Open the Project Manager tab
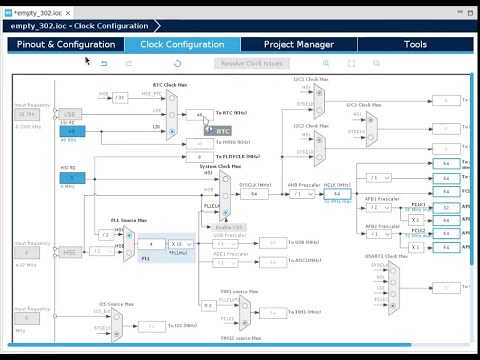 tap(299, 44)
